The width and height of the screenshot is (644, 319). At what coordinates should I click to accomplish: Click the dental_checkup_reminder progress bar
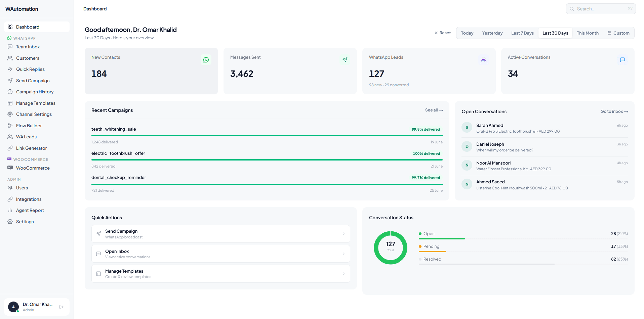[267, 184]
